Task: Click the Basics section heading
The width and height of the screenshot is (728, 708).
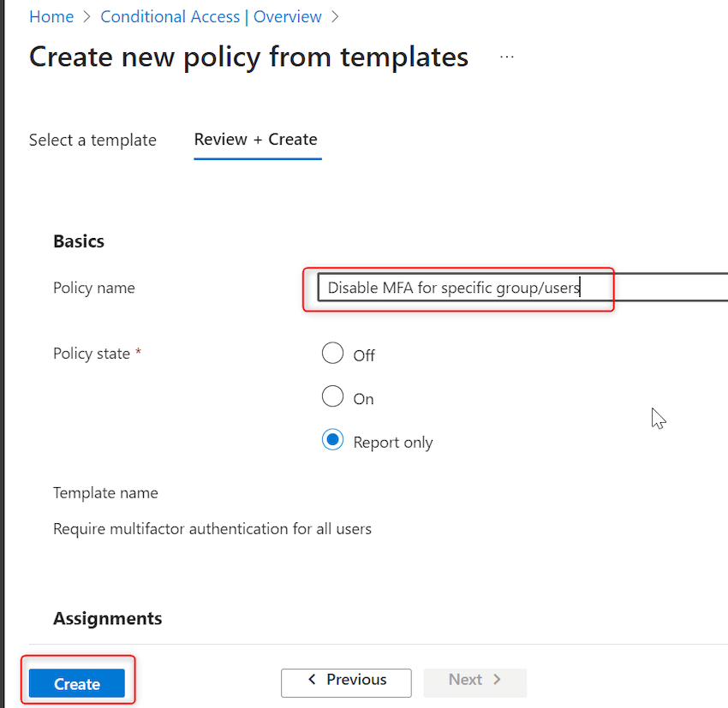Action: pos(78,241)
